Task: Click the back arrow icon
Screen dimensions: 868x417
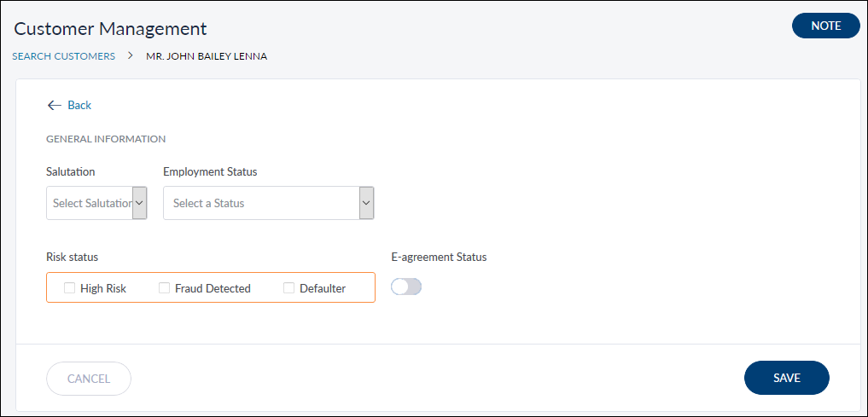Action: [x=54, y=105]
